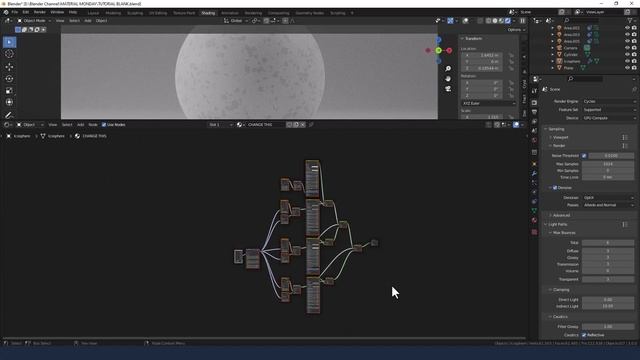Toggle Use Nodes checkbox
This screenshot has height=360, width=640.
[x=104, y=124]
